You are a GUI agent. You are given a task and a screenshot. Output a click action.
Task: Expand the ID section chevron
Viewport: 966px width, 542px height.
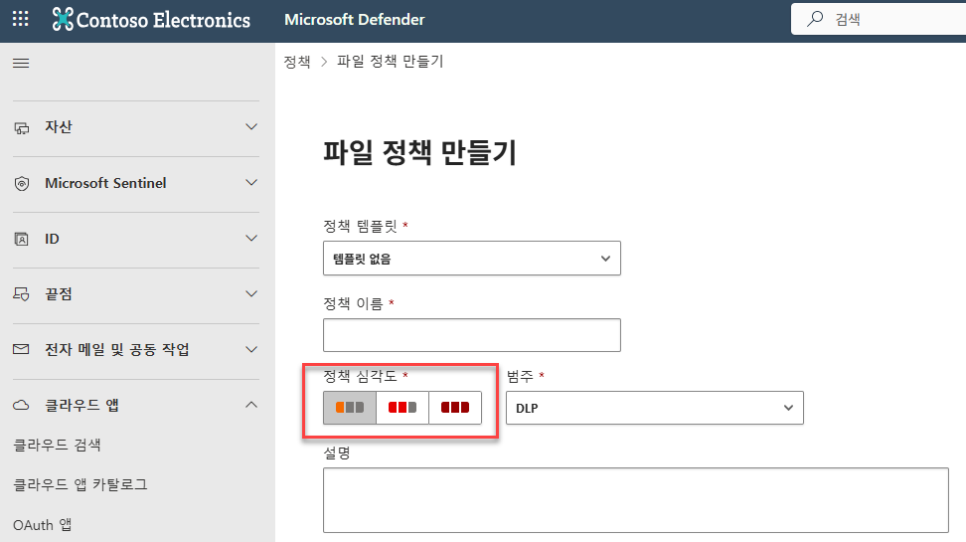pos(251,238)
